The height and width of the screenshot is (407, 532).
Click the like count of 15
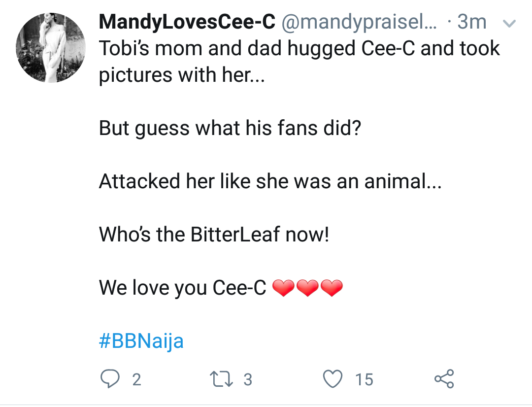coord(365,379)
